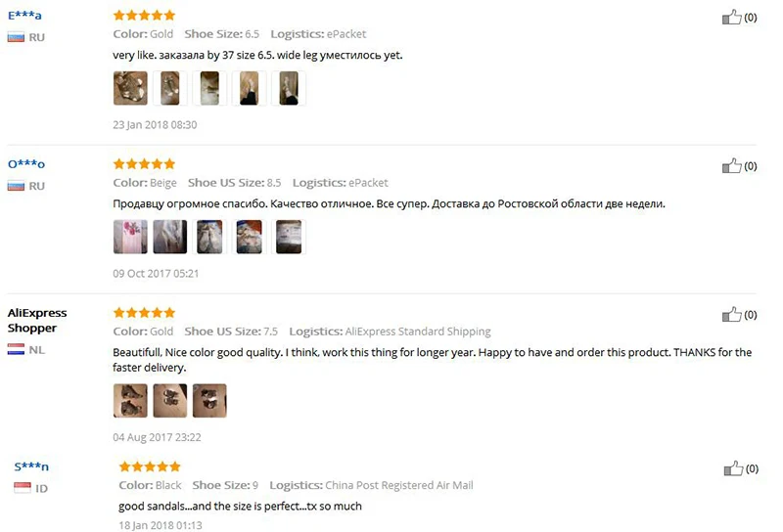
Task: Click the AliExpress Shopper reviewer name
Action: (37, 321)
